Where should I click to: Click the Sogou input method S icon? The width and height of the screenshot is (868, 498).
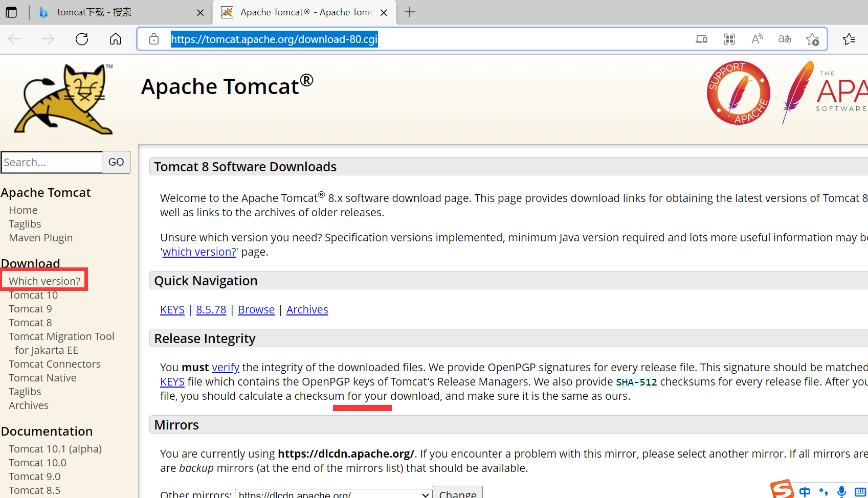click(783, 489)
